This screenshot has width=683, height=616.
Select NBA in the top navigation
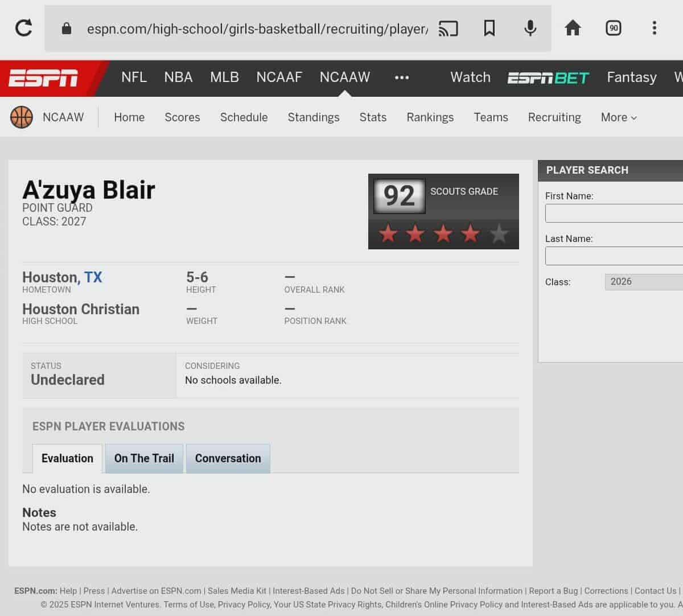178,77
